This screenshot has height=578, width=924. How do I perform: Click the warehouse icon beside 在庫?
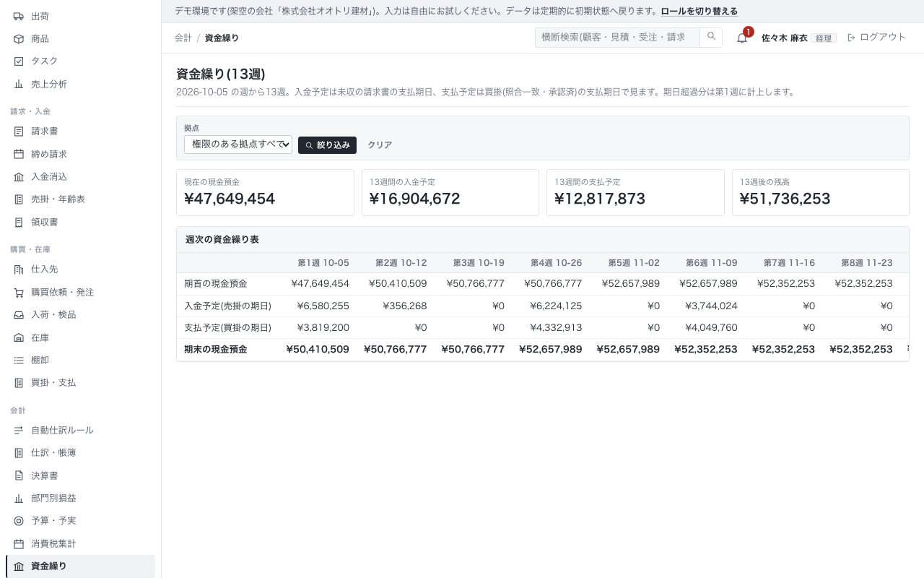19,337
